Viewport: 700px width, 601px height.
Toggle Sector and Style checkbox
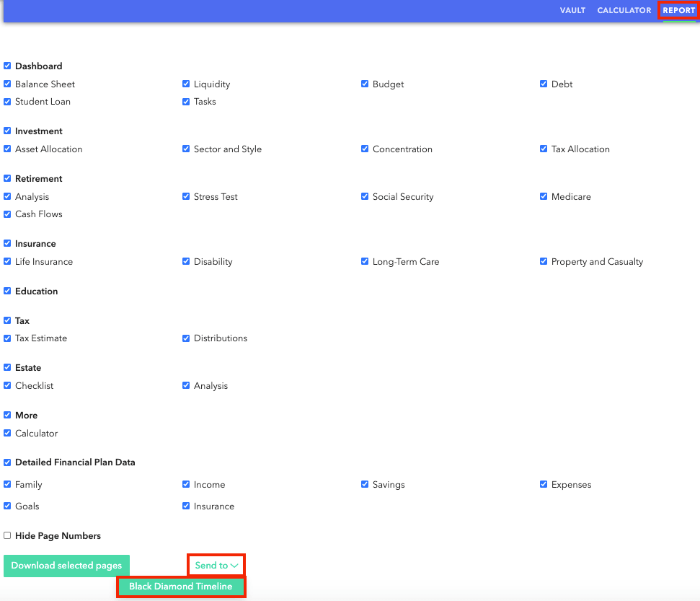click(x=186, y=149)
